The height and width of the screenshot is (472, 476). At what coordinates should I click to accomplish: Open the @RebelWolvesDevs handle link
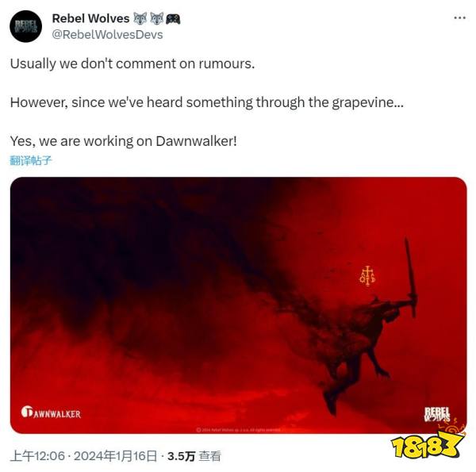[107, 35]
